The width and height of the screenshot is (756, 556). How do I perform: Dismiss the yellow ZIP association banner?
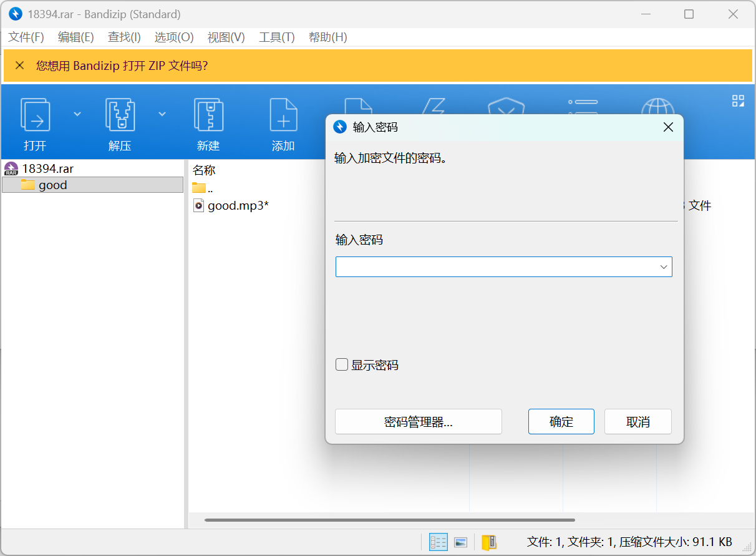(x=19, y=66)
